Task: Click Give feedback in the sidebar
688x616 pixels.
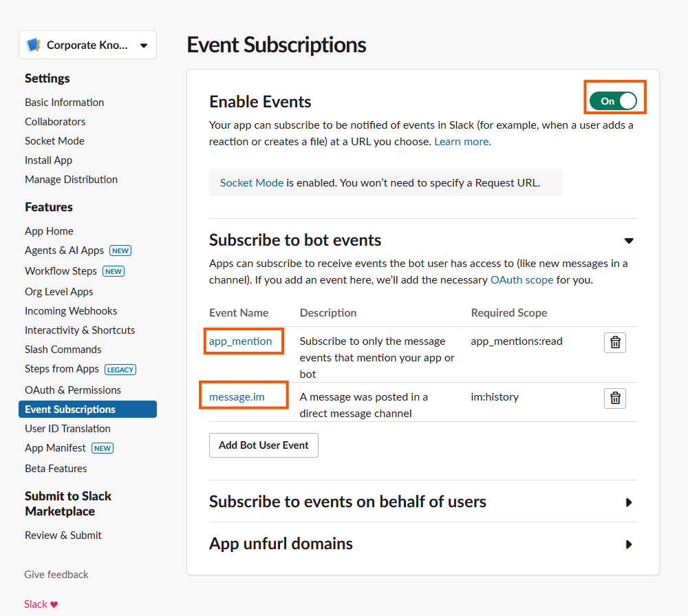Action: (56, 575)
